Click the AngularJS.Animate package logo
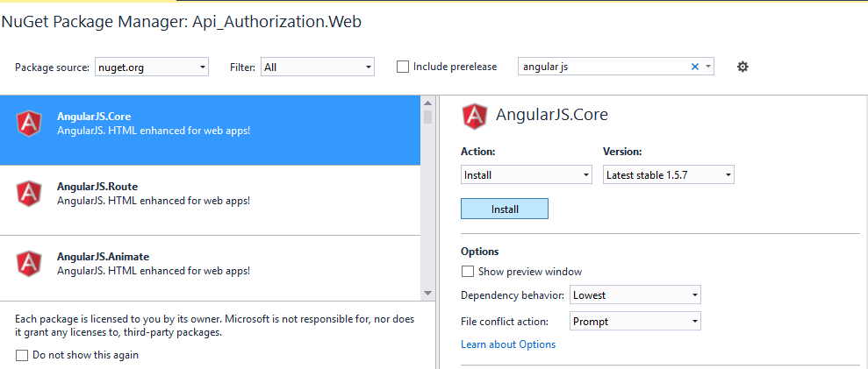Viewport: 868px width, 369px height. (x=29, y=263)
